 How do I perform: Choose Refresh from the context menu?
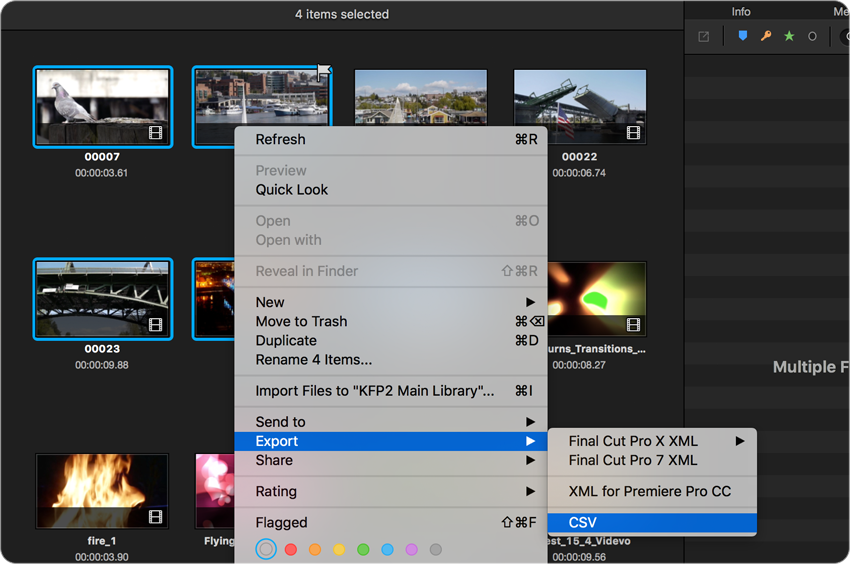coord(391,139)
